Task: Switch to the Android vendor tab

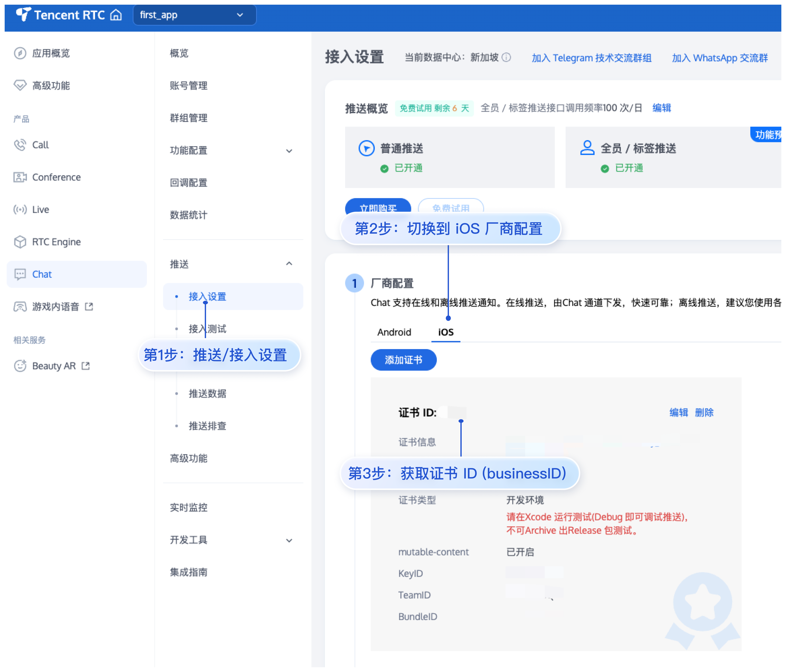Action: point(394,332)
